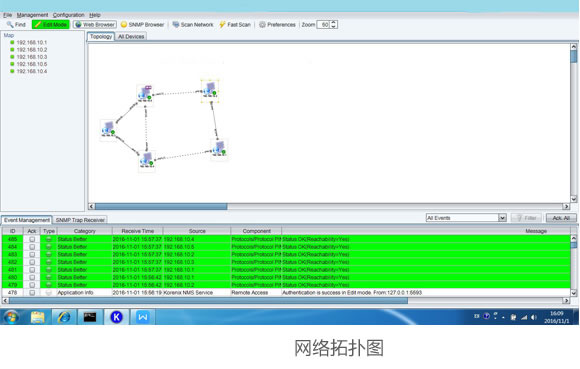580x369 pixels.
Task: Increase Zoom value with up arrow
Action: (x=333, y=23)
